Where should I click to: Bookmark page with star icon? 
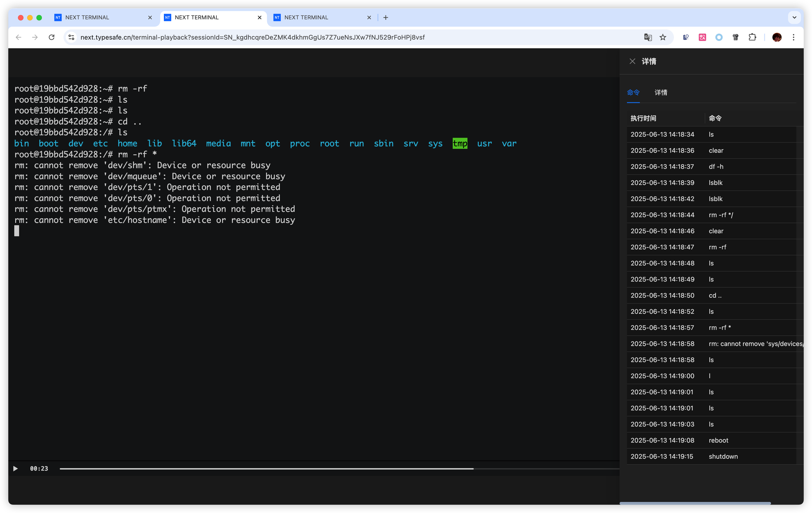[x=663, y=37]
